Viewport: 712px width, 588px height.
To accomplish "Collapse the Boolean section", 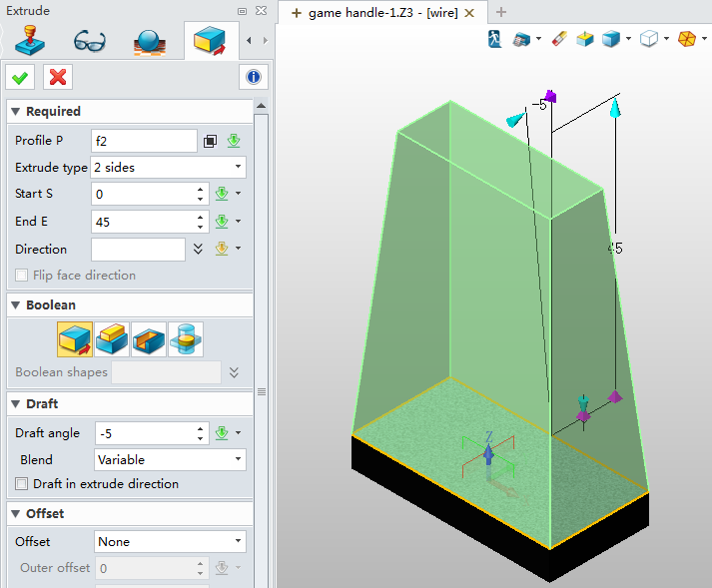I will click(x=15, y=305).
